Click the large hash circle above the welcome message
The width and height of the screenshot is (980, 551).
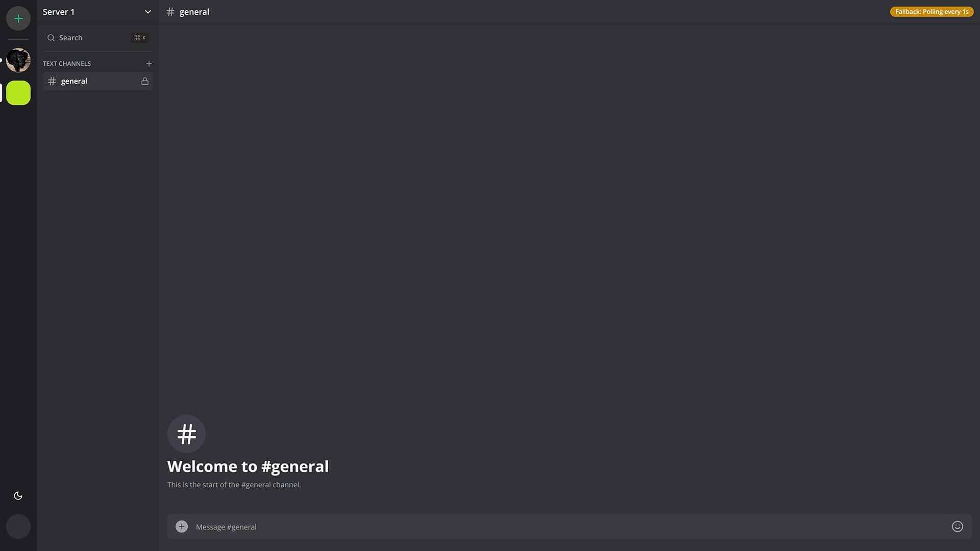pos(186,434)
